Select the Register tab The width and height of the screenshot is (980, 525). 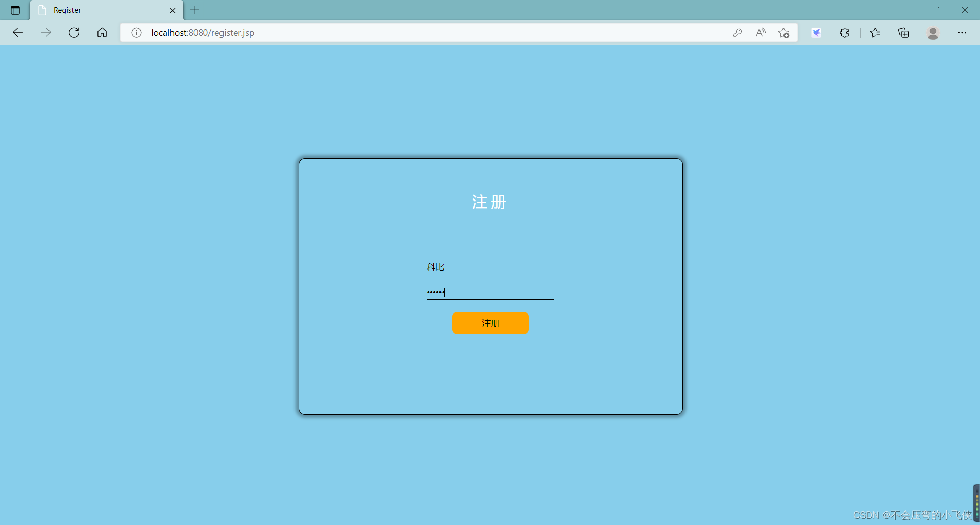[107, 10]
